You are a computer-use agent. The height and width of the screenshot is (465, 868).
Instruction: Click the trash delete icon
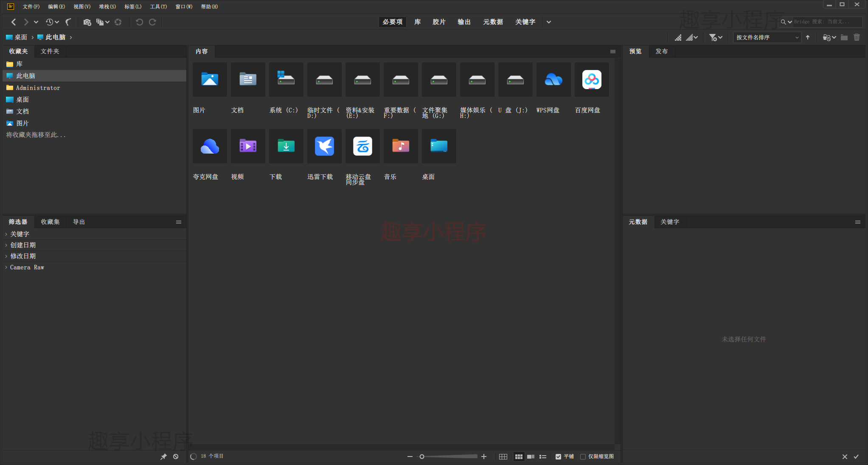(857, 37)
